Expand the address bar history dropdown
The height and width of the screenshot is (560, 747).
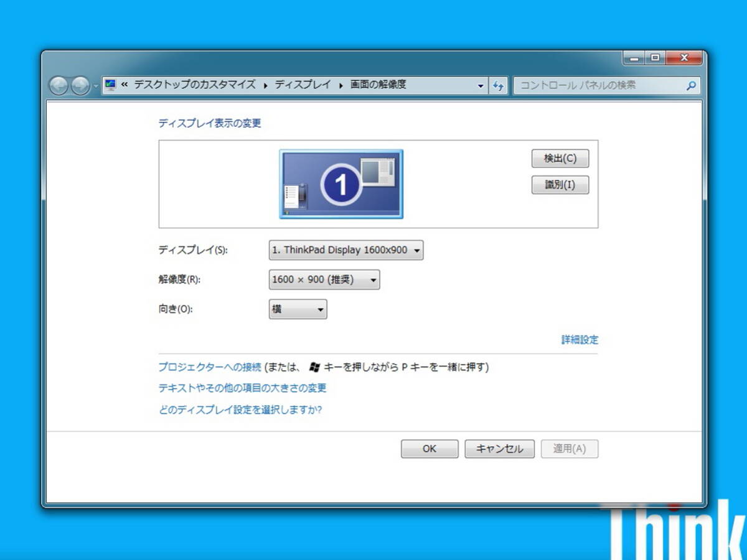(481, 86)
